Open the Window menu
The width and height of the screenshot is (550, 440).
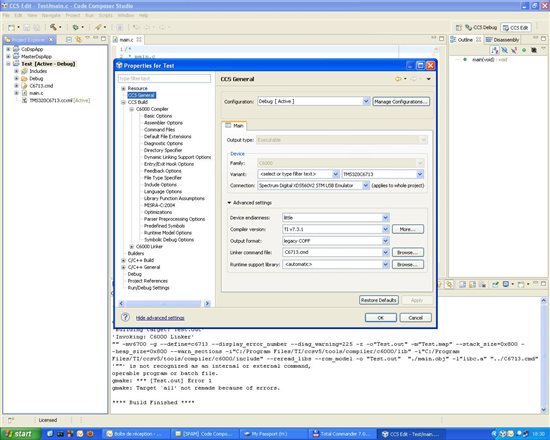126,15
